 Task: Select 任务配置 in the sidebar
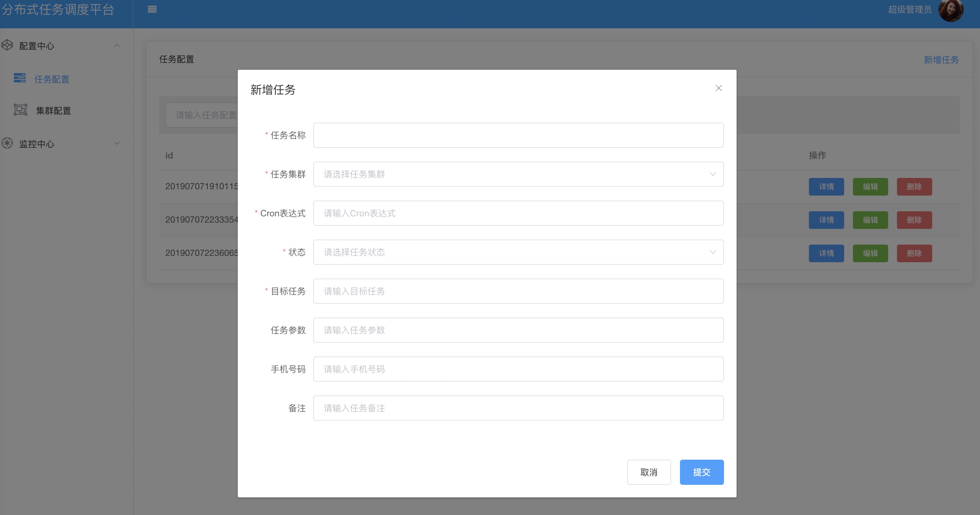click(52, 79)
